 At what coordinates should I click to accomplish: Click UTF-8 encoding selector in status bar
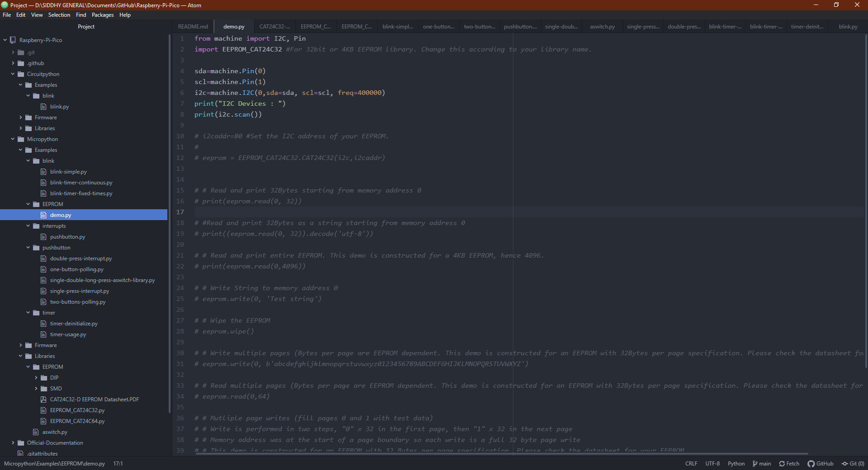[x=712, y=463]
